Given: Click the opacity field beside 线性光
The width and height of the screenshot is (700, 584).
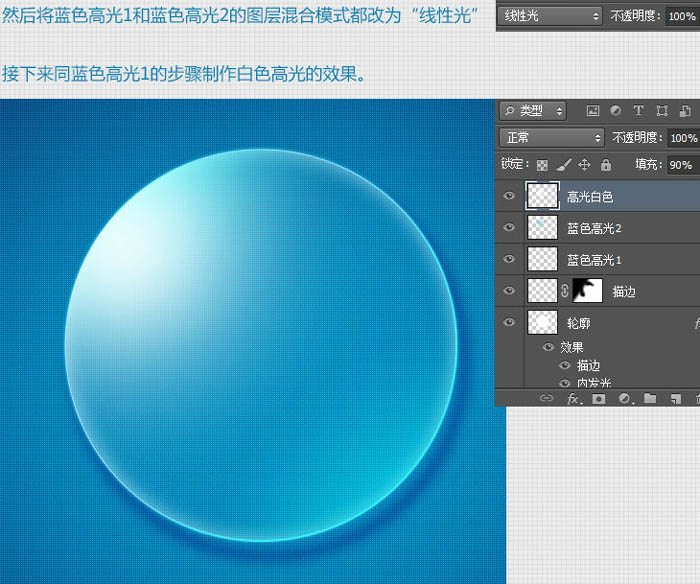Looking at the screenshot, I should 682,17.
